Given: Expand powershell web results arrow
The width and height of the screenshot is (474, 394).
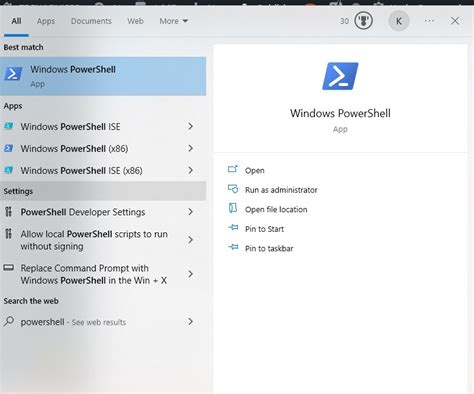Looking at the screenshot, I should pos(190,322).
